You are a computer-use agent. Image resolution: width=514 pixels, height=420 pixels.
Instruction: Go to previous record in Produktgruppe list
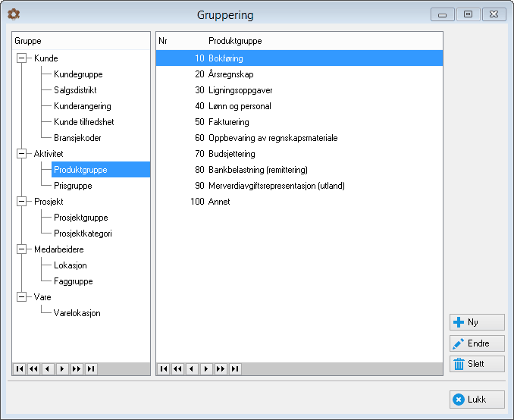pos(192,369)
